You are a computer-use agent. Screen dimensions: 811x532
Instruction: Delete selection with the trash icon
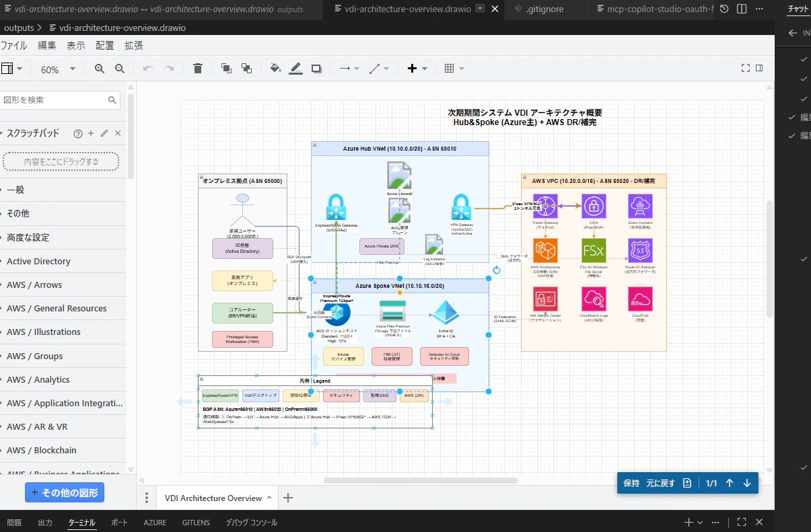pyautogui.click(x=197, y=69)
